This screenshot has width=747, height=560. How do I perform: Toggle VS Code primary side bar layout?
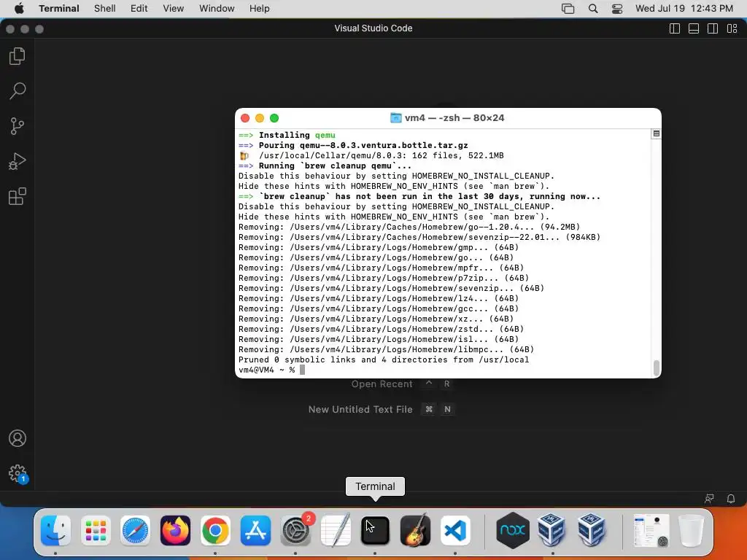[x=675, y=28]
